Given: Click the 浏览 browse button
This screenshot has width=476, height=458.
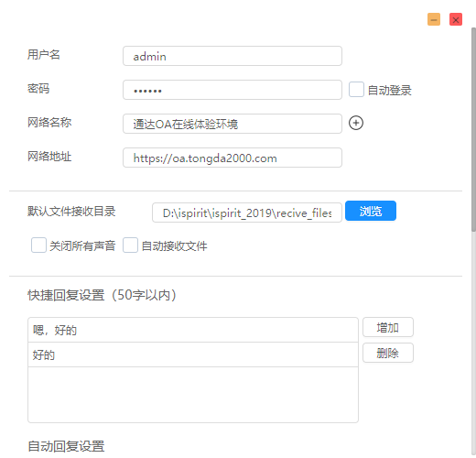Looking at the screenshot, I should point(371,211).
